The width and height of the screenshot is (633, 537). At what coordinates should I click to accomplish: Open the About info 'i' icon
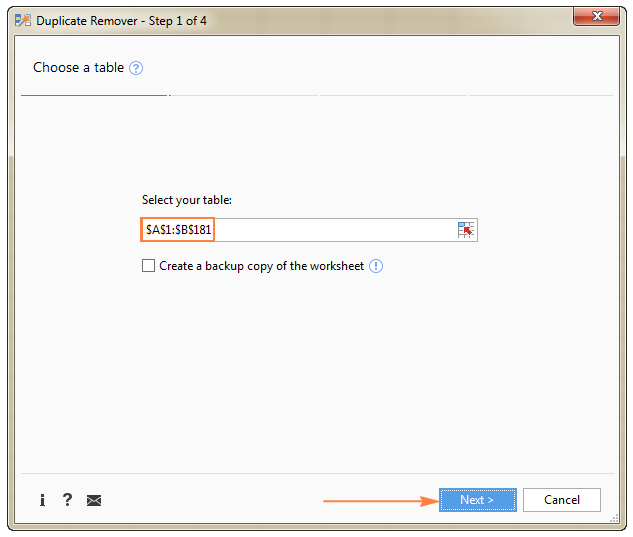click(x=42, y=500)
